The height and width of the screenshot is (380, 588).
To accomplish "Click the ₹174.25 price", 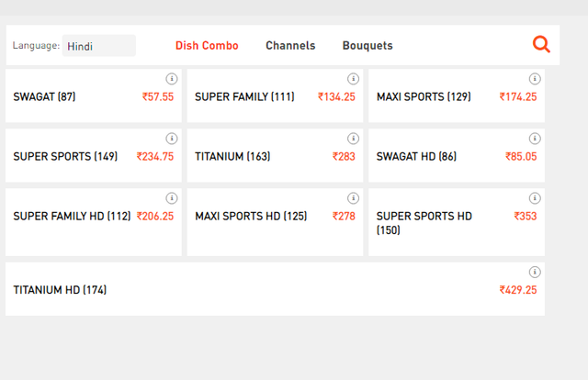I will pyautogui.click(x=518, y=96).
